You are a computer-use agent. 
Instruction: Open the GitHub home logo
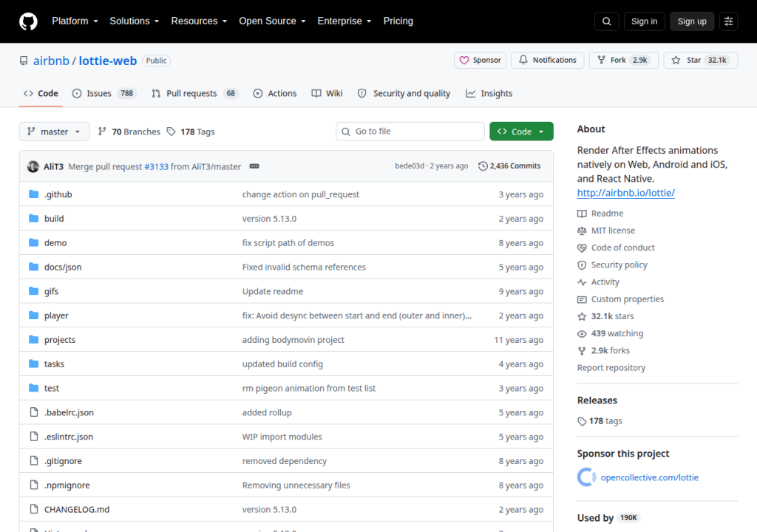point(28,21)
